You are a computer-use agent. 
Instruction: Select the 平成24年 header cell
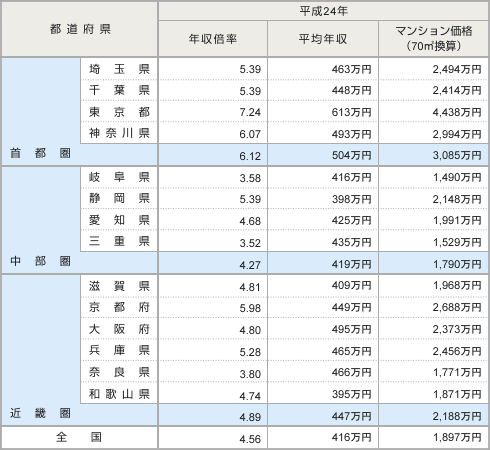point(323,11)
